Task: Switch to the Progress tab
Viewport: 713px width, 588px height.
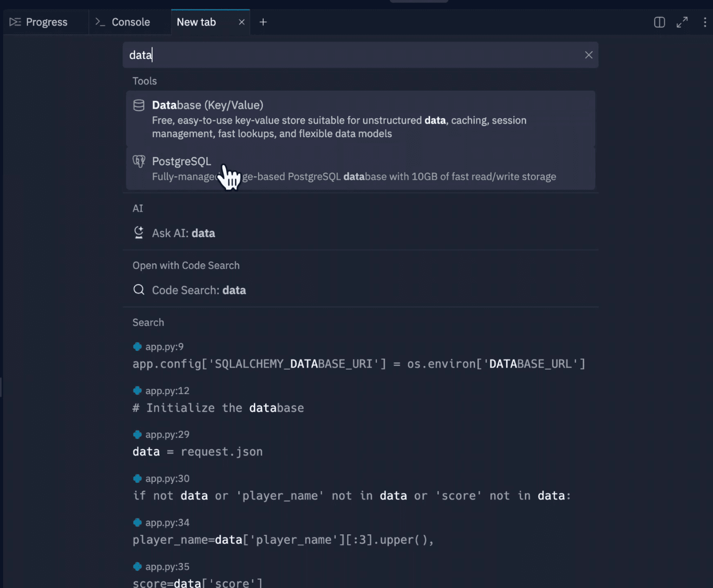Action: (x=39, y=22)
